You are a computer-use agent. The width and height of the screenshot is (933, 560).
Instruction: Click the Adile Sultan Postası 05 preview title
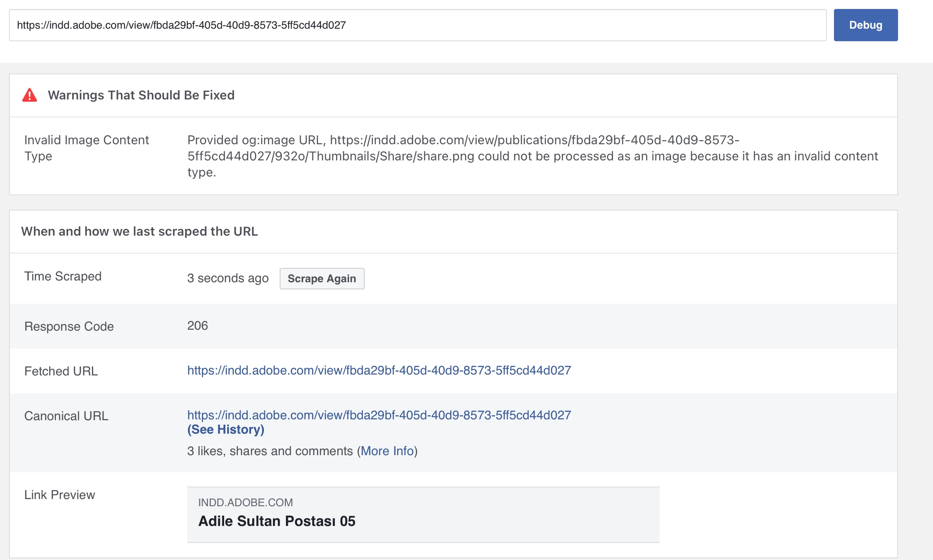coord(276,521)
